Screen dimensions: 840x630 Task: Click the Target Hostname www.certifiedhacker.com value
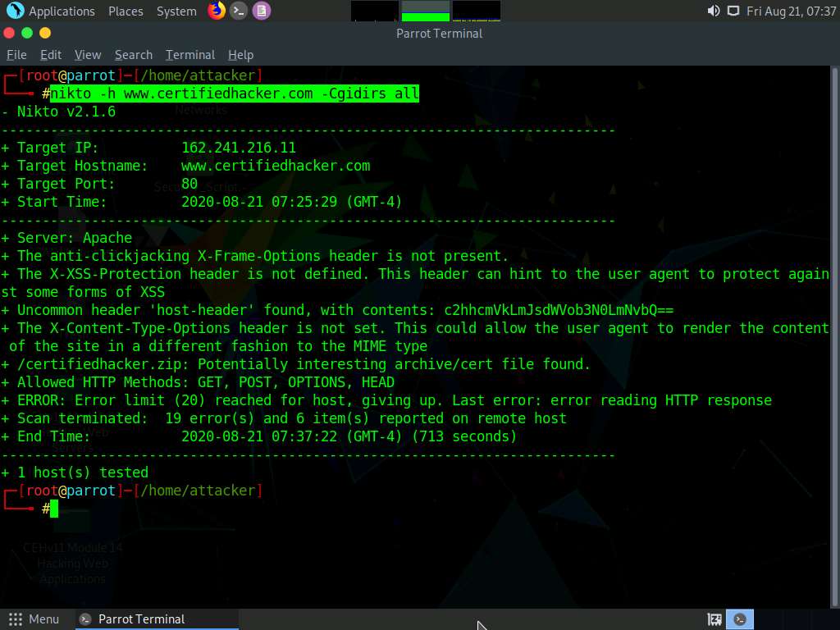[x=276, y=166]
